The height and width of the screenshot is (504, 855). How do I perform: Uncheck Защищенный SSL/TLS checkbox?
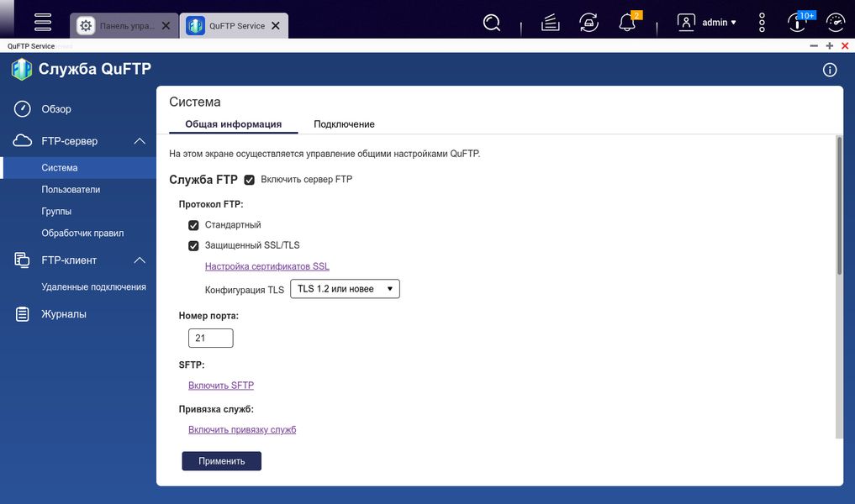coord(193,246)
